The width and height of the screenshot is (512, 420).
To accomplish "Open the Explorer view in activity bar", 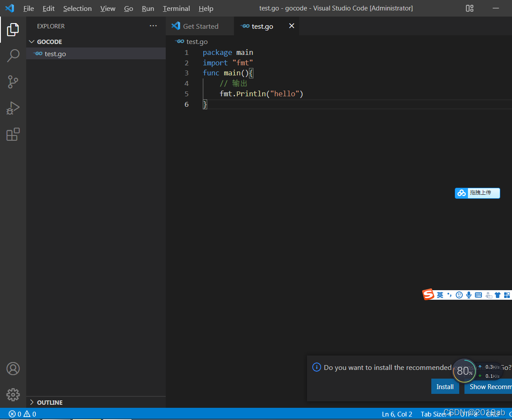I will (x=13, y=30).
